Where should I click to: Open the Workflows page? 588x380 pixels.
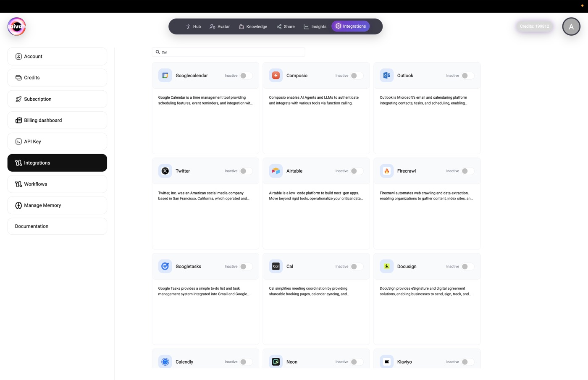coord(57,184)
